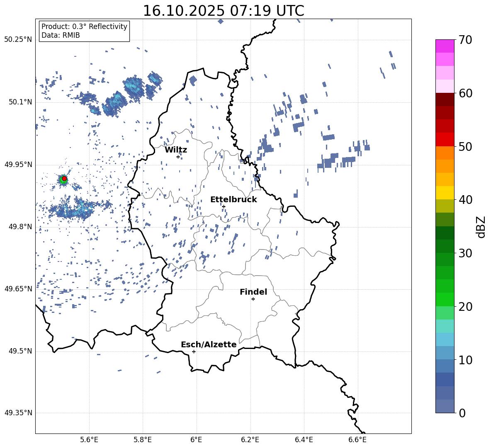Click the 49.5°N latitude label
This screenshot has height=448, width=491.
pos(20,351)
